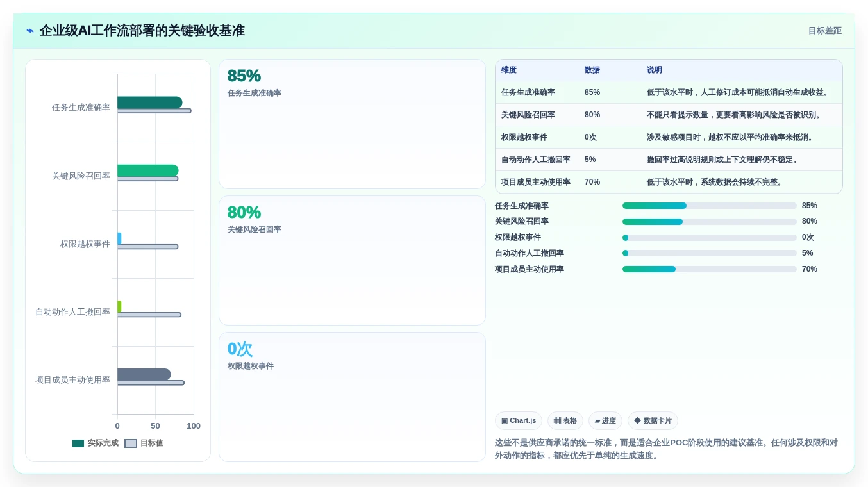
Task: Click the chart y-axis label 项目成员主动使用率
Action: [x=72, y=380]
